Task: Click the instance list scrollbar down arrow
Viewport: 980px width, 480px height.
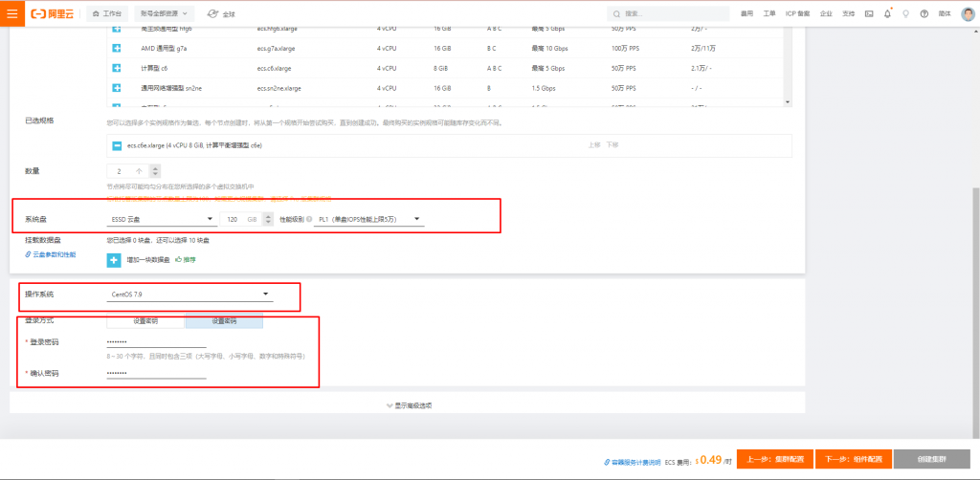Action: pos(788,101)
